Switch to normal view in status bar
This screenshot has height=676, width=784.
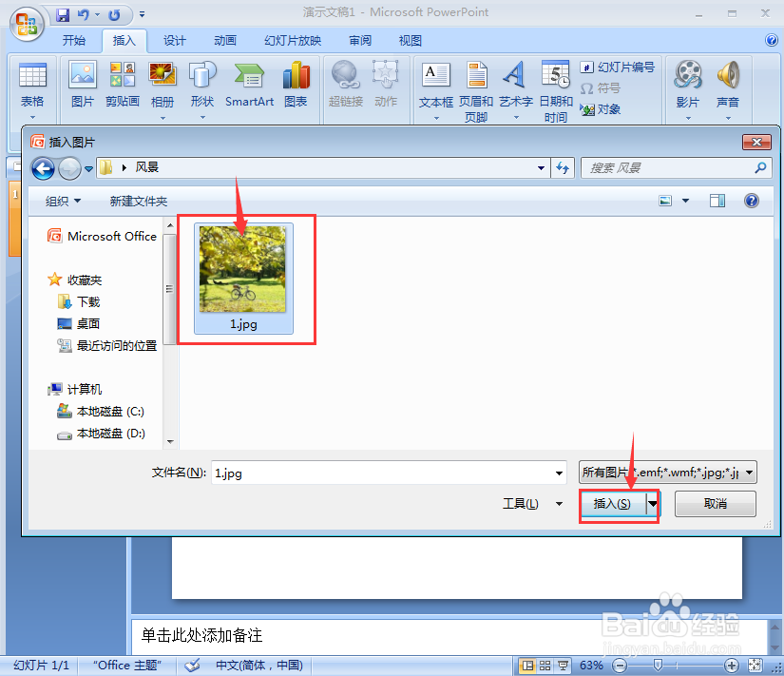[x=527, y=666]
